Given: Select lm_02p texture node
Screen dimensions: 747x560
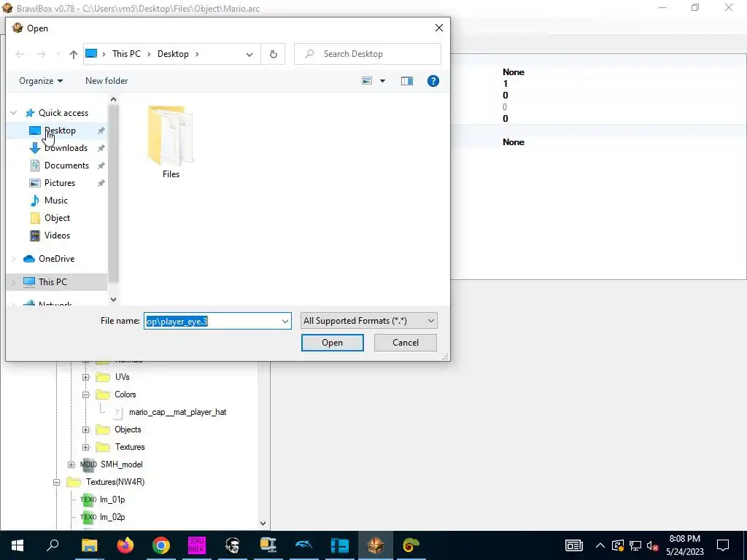Looking at the screenshot, I should [112, 517].
